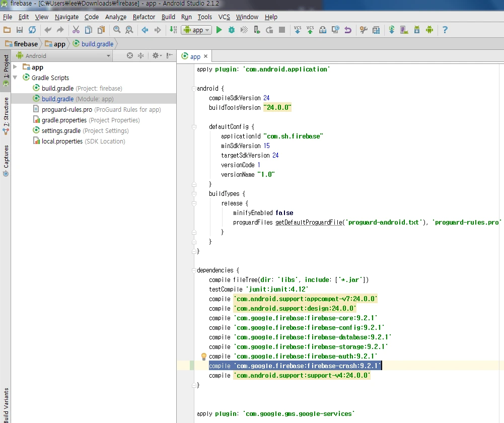This screenshot has width=504, height=423.
Task: Open the app run configuration dropdown
Action: (196, 30)
